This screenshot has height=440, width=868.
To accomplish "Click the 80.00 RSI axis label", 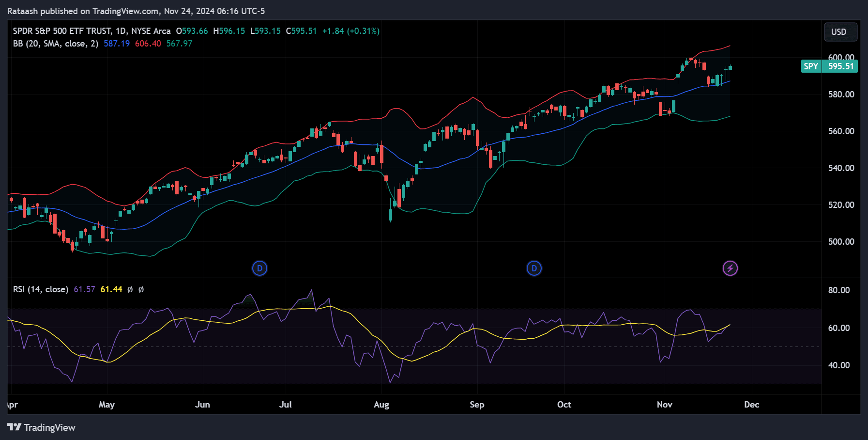I will tap(839, 290).
